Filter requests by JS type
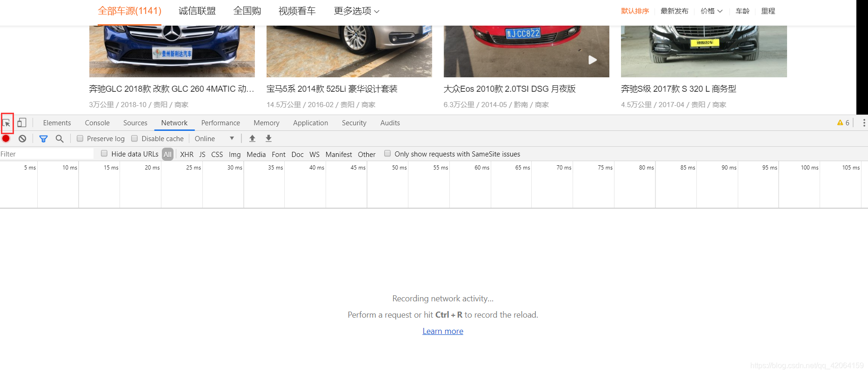 pyautogui.click(x=202, y=154)
